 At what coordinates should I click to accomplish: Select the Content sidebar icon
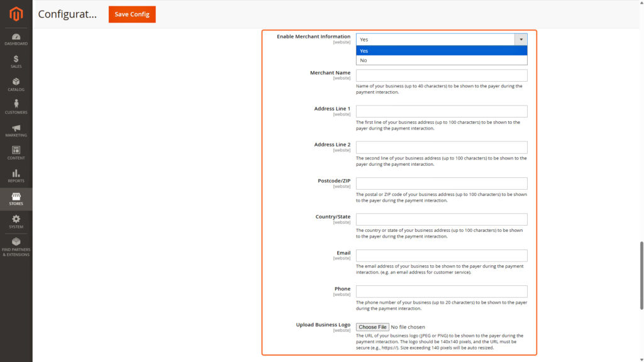coord(15,153)
